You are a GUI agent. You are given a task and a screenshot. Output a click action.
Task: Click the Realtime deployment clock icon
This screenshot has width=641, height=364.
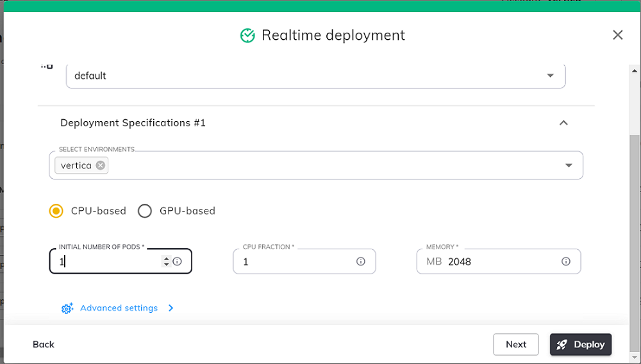[x=247, y=35]
